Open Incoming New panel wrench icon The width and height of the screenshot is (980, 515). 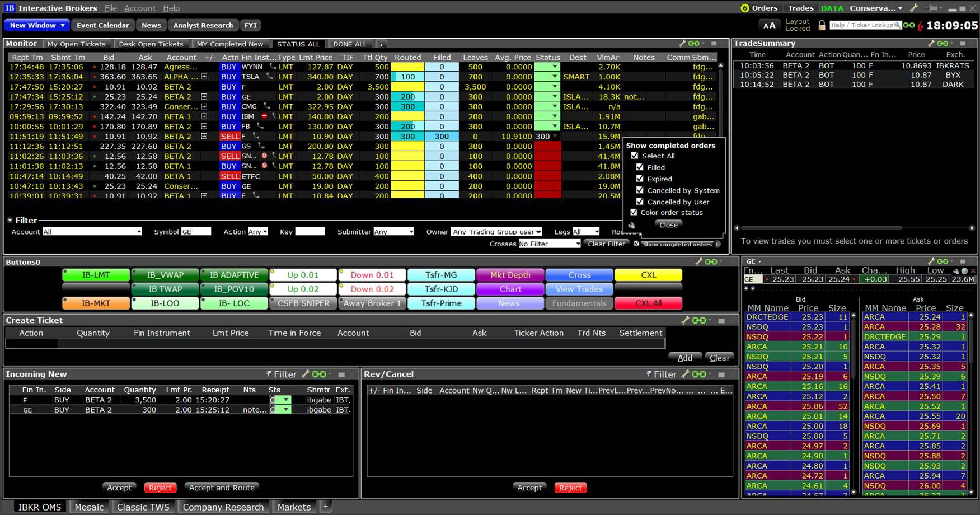[305, 374]
